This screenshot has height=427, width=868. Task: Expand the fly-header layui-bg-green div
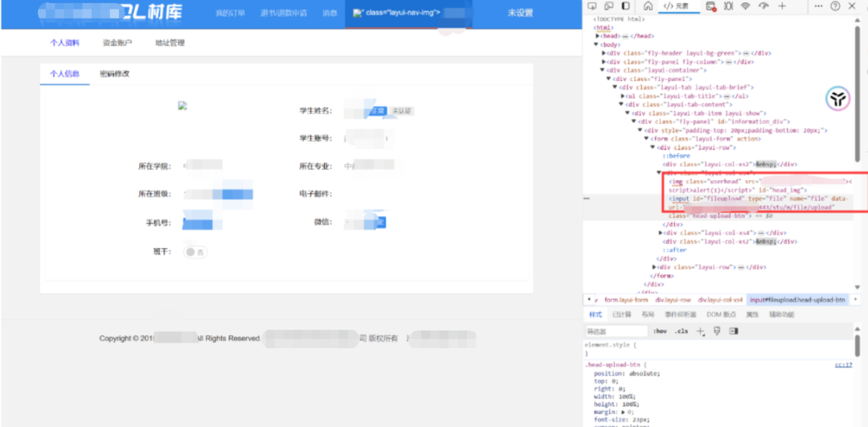pyautogui.click(x=604, y=53)
